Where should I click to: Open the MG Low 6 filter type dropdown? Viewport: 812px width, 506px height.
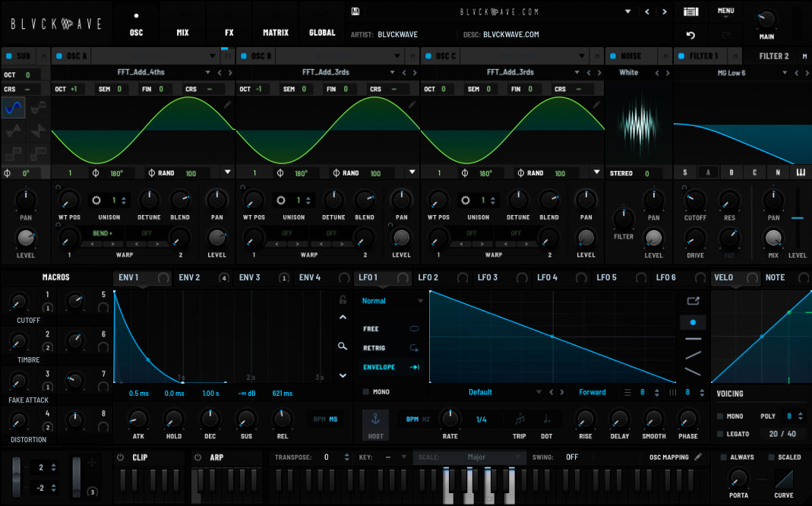click(731, 72)
